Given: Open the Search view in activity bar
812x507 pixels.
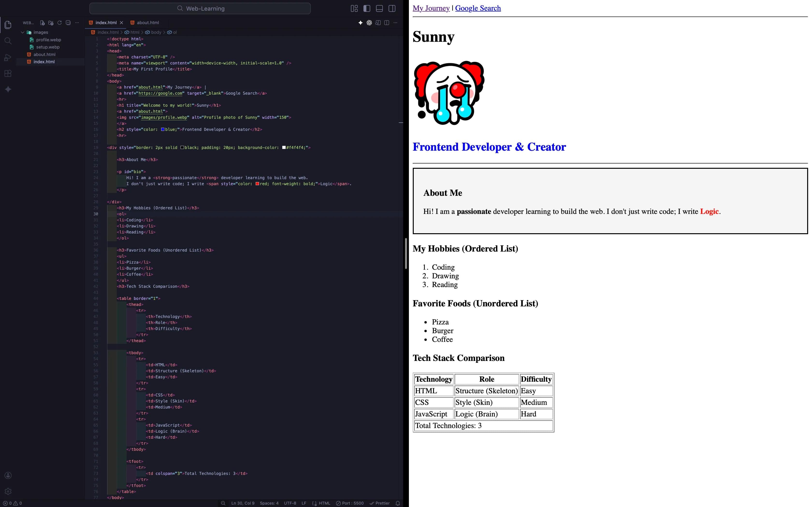Looking at the screenshot, I should click(8, 41).
